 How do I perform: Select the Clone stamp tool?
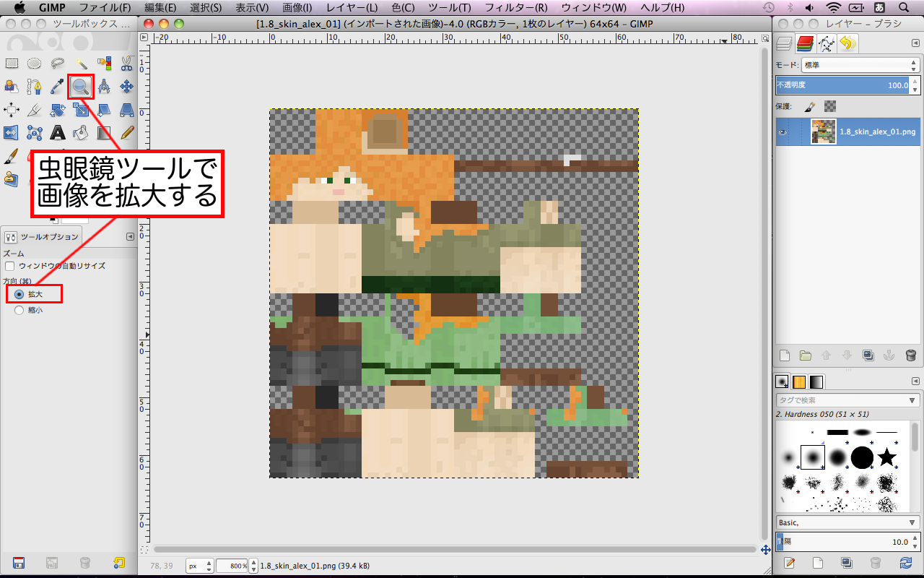coord(12,178)
